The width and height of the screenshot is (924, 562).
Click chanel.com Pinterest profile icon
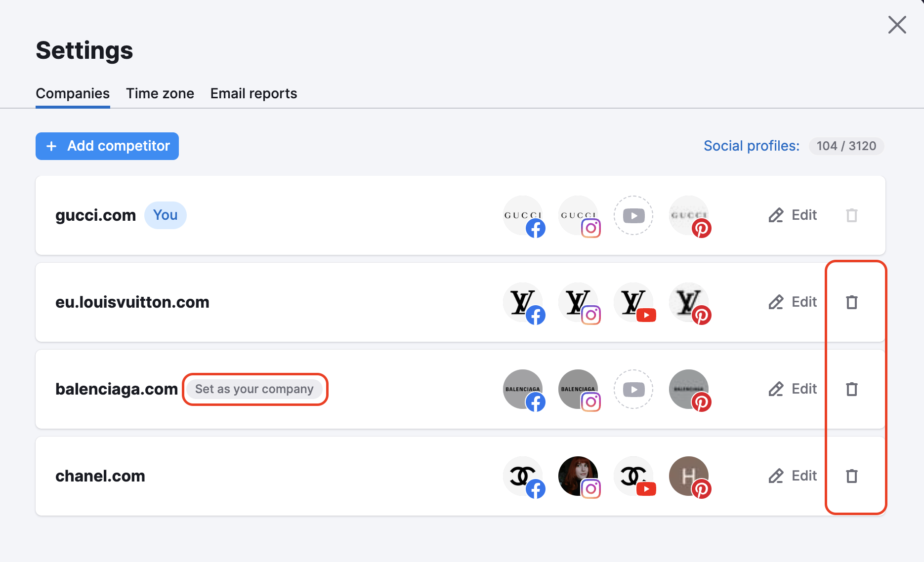coord(690,476)
